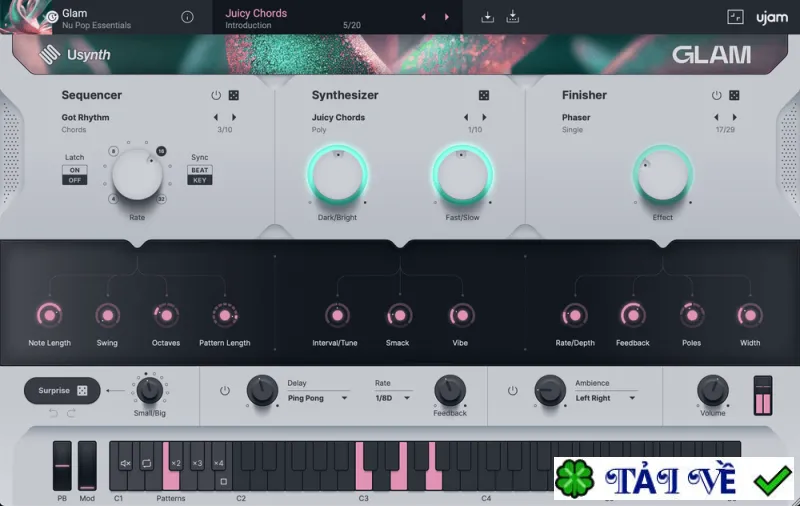Click the save preset download icon
The image size is (800, 506).
(x=487, y=17)
